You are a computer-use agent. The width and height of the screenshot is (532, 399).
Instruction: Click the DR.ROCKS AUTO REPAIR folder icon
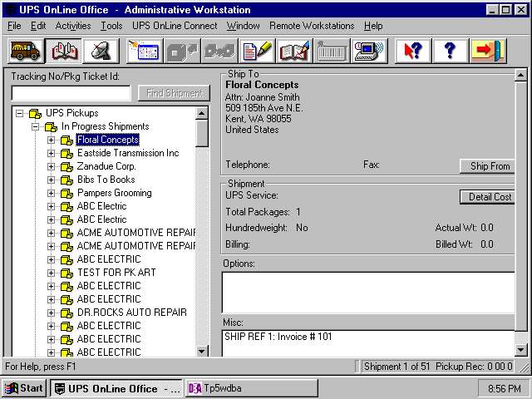point(66,313)
